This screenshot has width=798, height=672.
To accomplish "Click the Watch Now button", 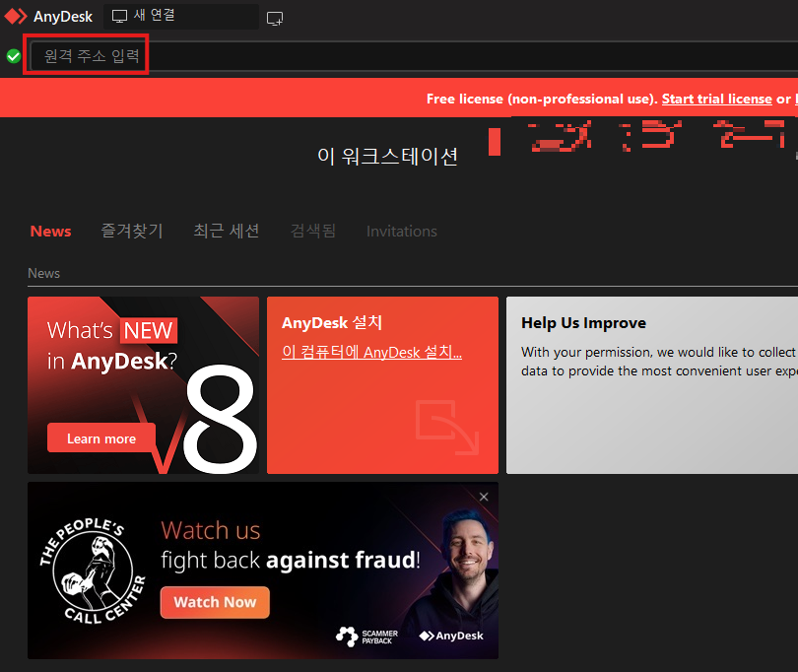I will 215,603.
